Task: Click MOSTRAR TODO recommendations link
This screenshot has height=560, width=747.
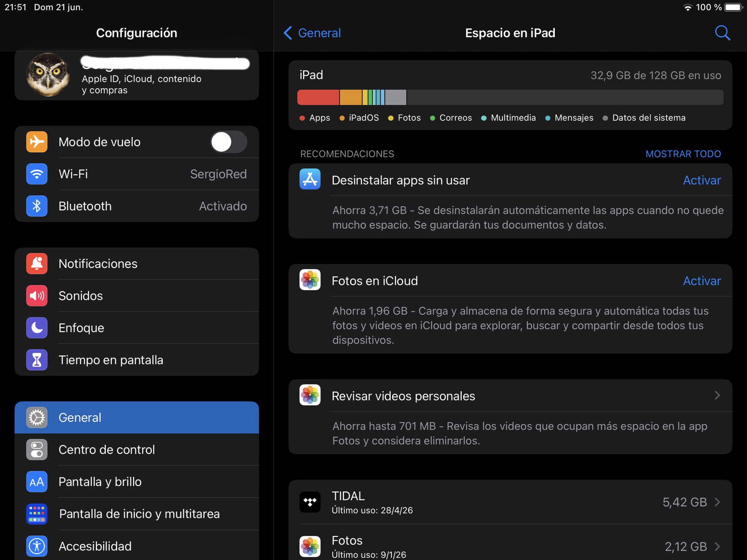Action: tap(683, 154)
